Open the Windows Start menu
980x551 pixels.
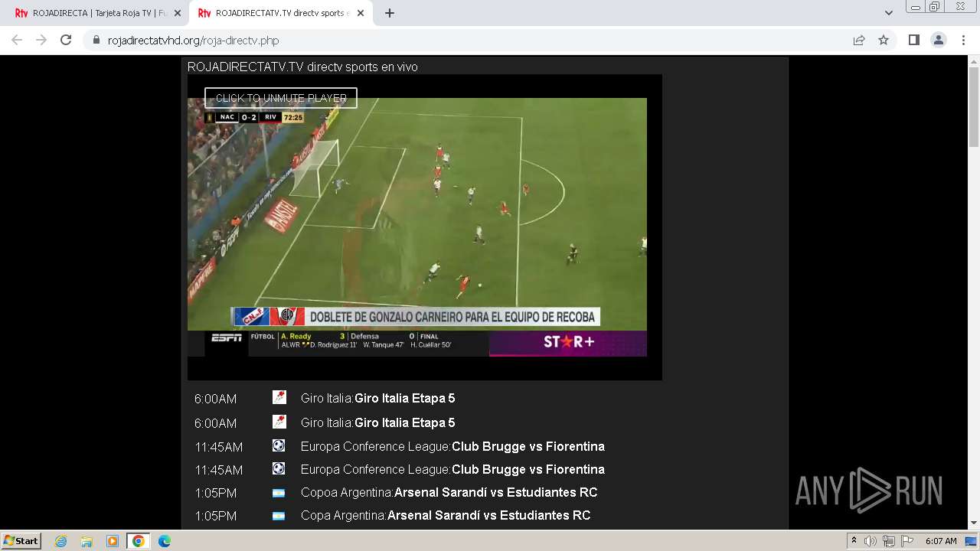click(x=21, y=540)
